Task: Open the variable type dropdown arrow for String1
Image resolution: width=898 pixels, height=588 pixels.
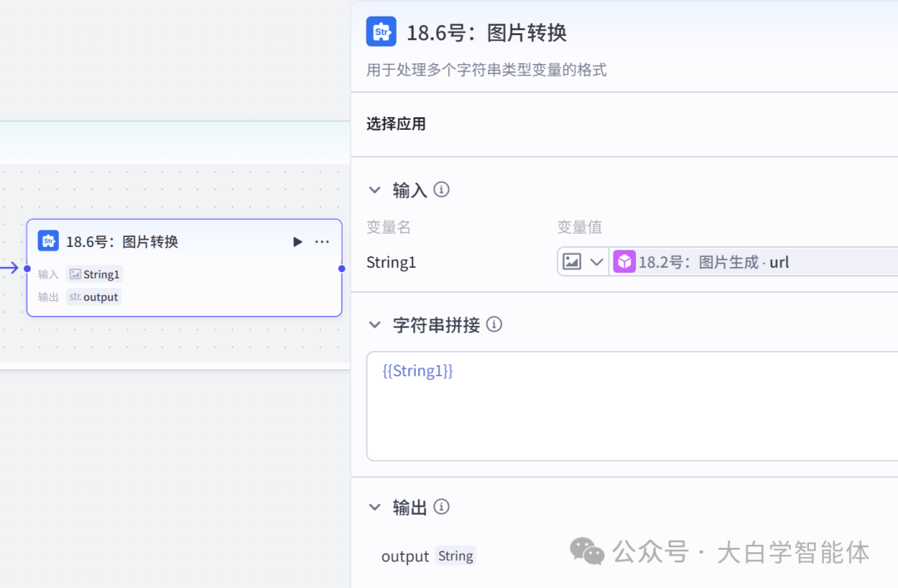Action: (596, 262)
